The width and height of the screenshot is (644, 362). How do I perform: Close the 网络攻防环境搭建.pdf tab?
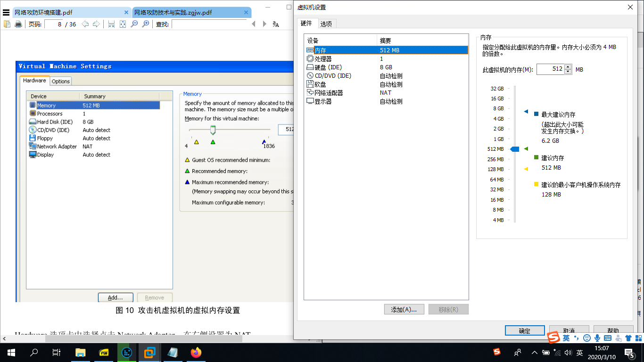click(126, 13)
